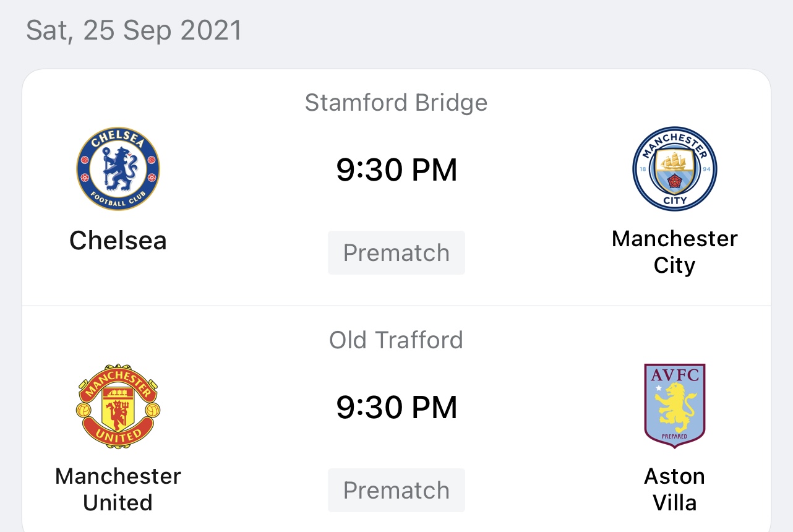Click the divider line between the two fixtures
Screen dimensions: 793x532
[x=396, y=306]
